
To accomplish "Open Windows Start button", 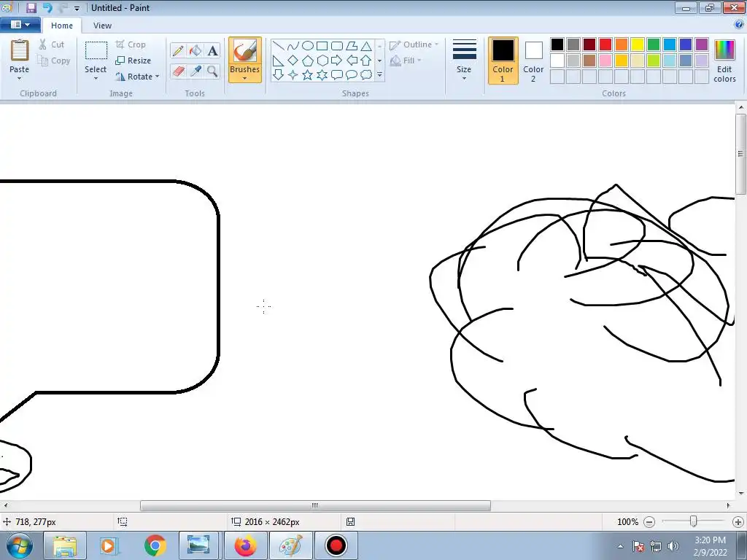I will 18,545.
